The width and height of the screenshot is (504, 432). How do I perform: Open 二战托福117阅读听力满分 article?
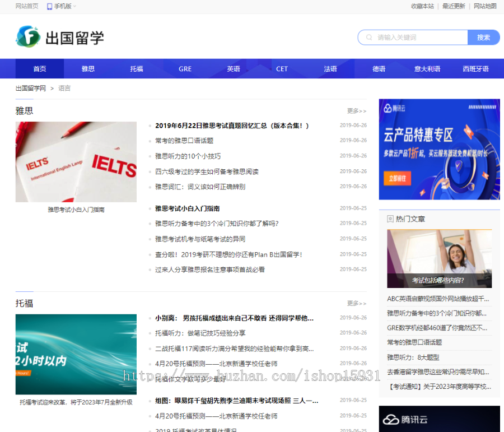(x=234, y=349)
